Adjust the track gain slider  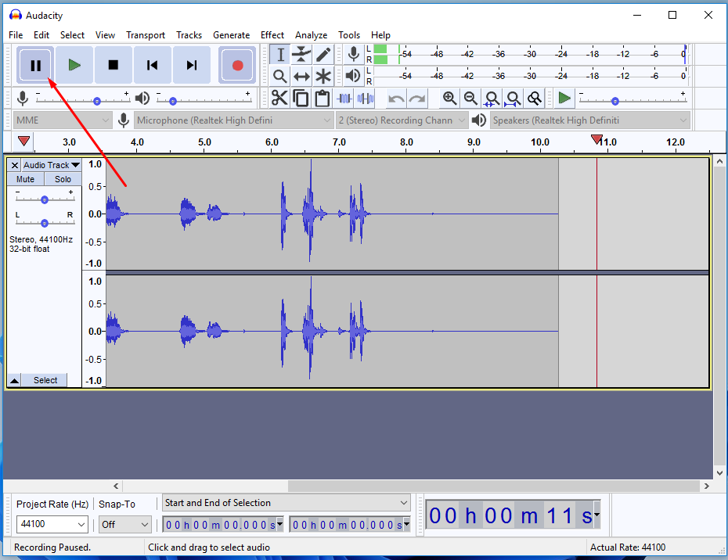[x=44, y=198]
